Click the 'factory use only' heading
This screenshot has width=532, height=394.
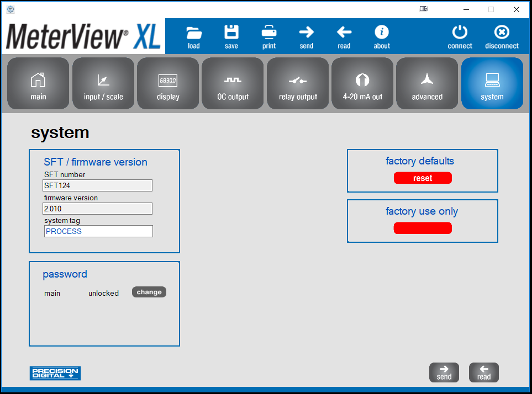click(422, 211)
